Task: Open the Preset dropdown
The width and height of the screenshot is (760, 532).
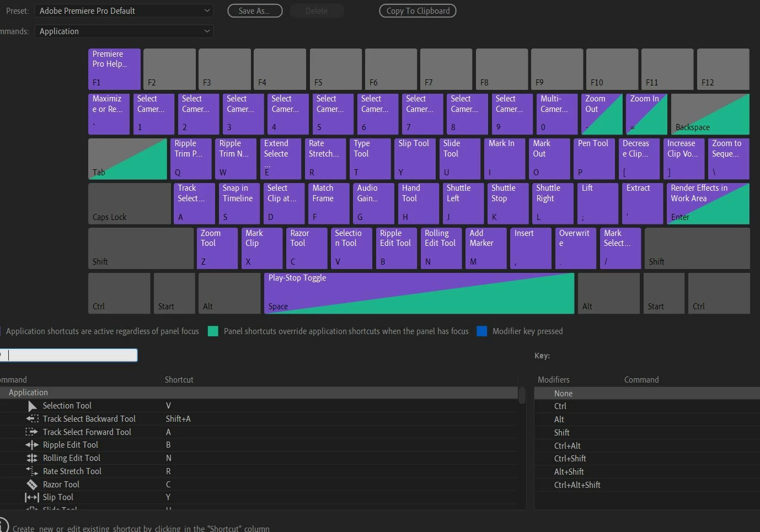Action: click(x=124, y=10)
